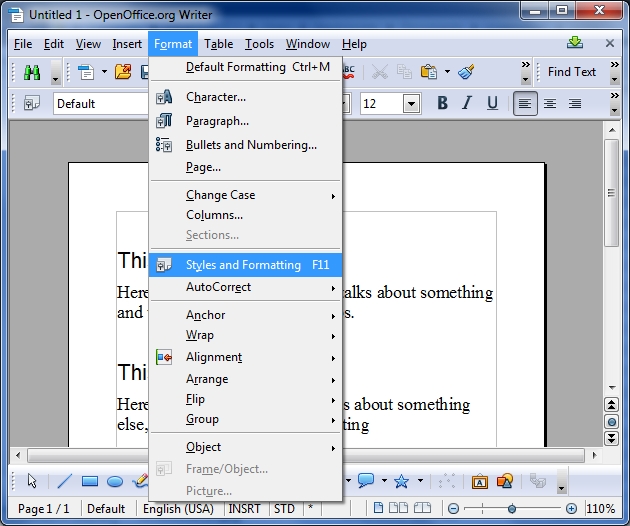Close document with X in menu bar

(610, 43)
